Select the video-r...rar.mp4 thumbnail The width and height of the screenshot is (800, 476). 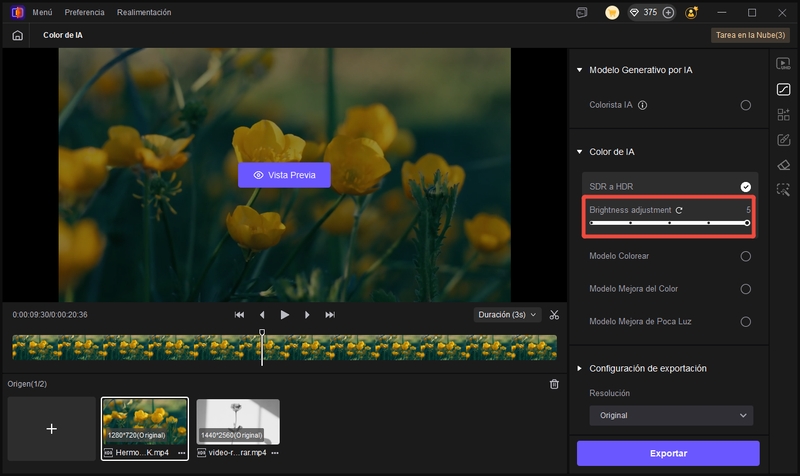coord(238,421)
